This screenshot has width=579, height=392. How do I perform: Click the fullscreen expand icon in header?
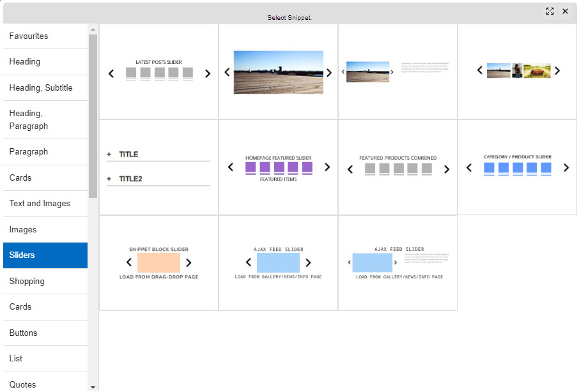[x=550, y=11]
